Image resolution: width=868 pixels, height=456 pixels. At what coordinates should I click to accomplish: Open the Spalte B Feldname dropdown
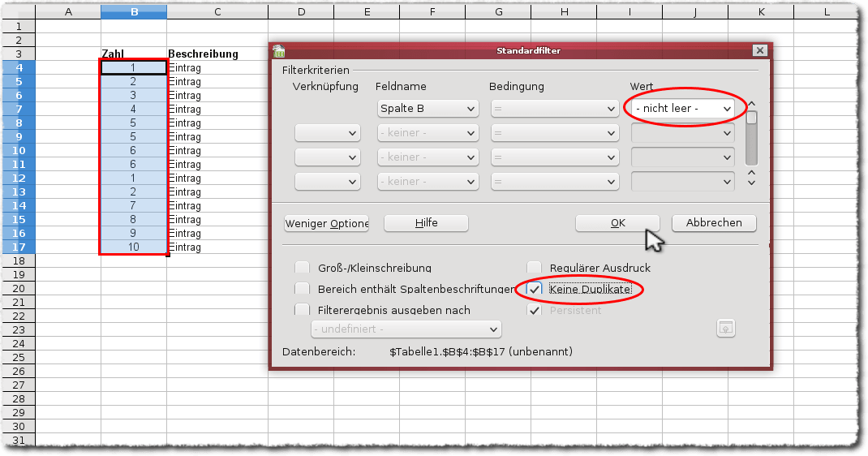[428, 109]
